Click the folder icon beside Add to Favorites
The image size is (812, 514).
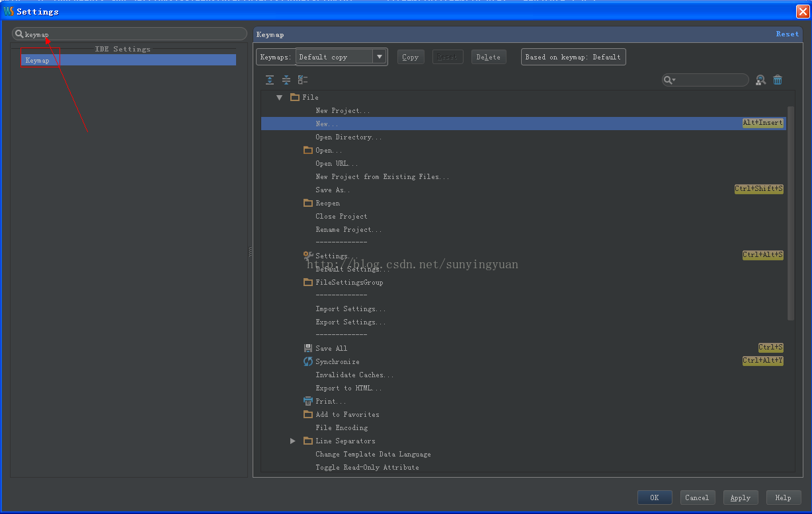click(x=308, y=414)
